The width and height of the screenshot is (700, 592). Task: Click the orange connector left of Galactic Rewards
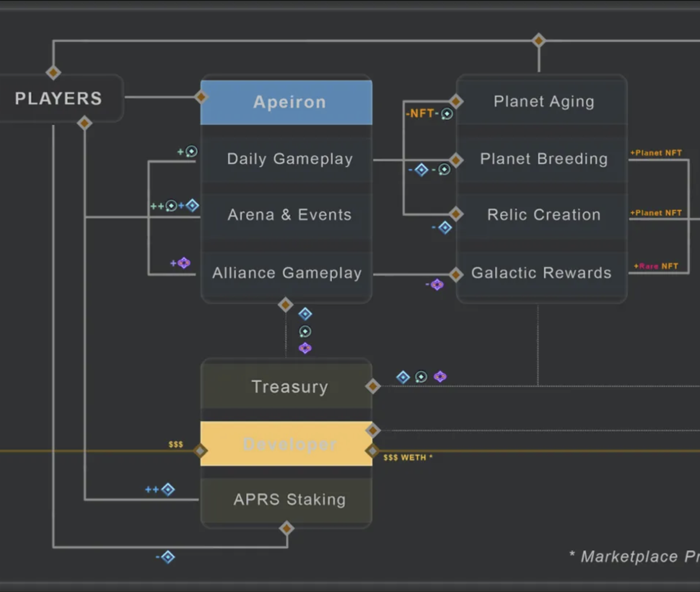pos(456,274)
